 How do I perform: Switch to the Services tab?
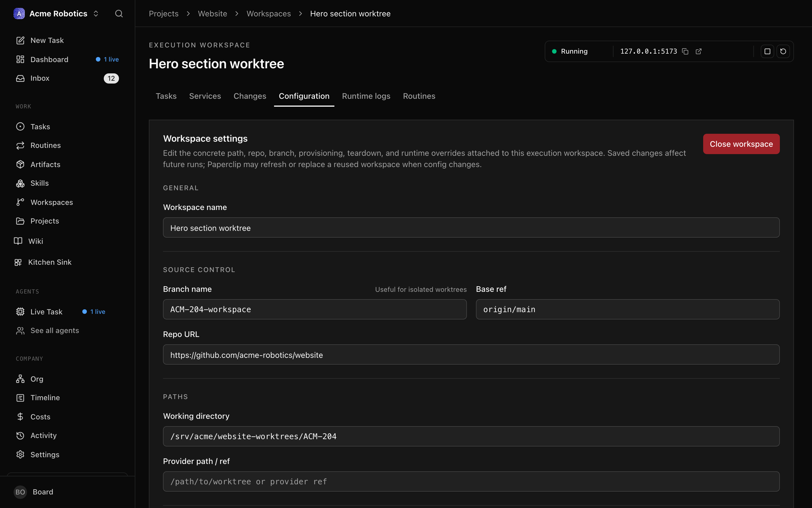tap(205, 96)
